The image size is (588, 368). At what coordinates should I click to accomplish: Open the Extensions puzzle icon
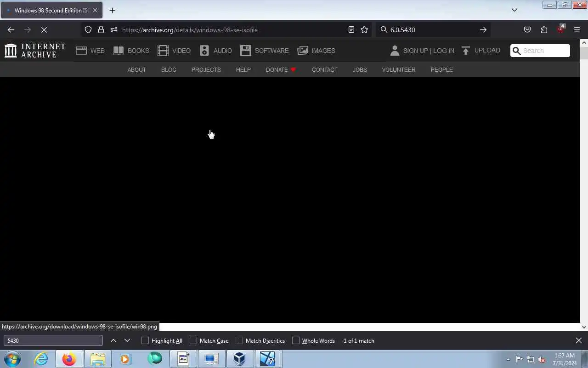pyautogui.click(x=544, y=30)
